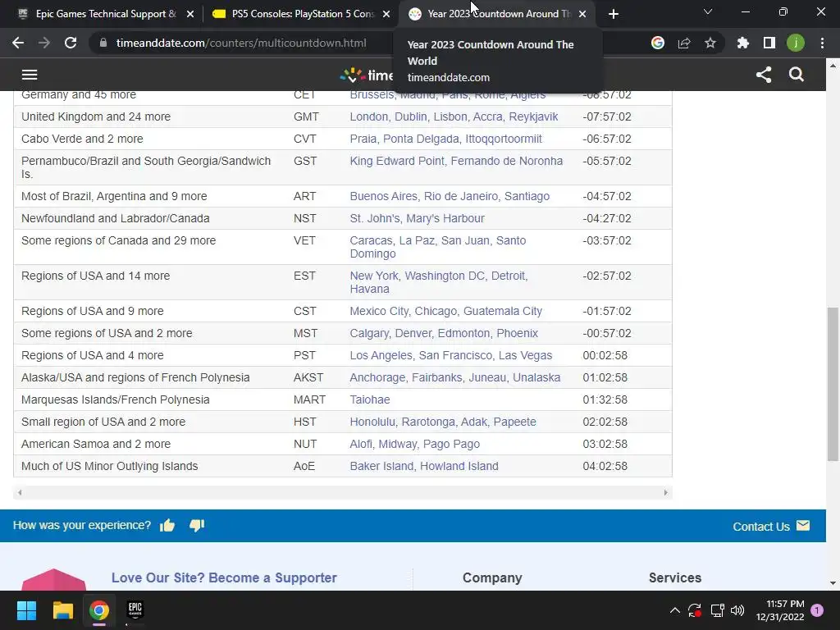This screenshot has width=840, height=630.
Task: Select the EST time zone cell
Action: pos(304,276)
